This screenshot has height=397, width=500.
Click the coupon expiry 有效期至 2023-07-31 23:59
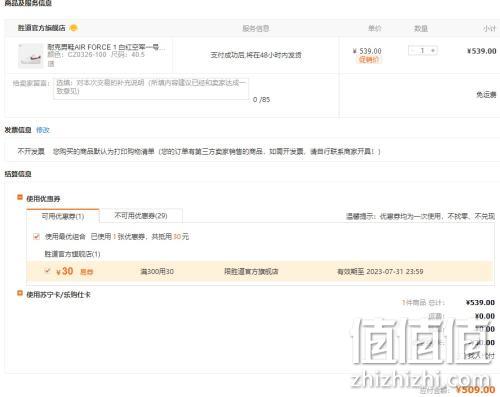[x=380, y=272]
